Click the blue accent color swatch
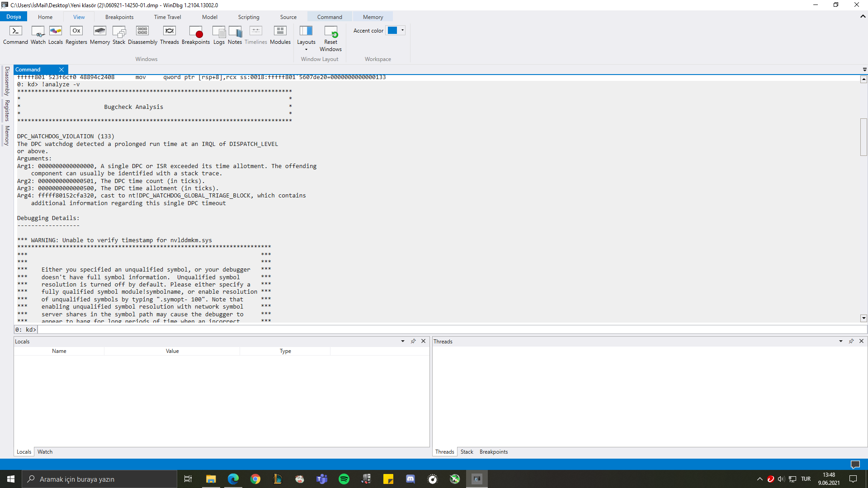Viewport: 868px width, 488px height. pos(392,30)
